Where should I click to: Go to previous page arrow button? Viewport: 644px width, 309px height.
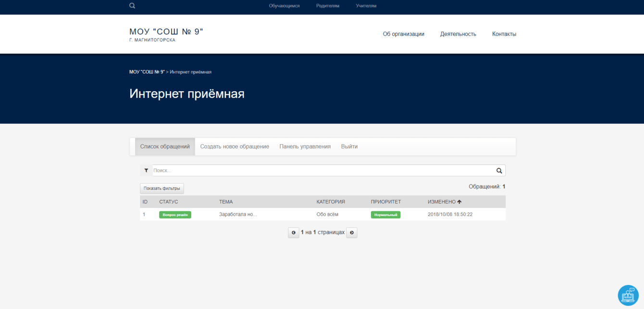(294, 233)
